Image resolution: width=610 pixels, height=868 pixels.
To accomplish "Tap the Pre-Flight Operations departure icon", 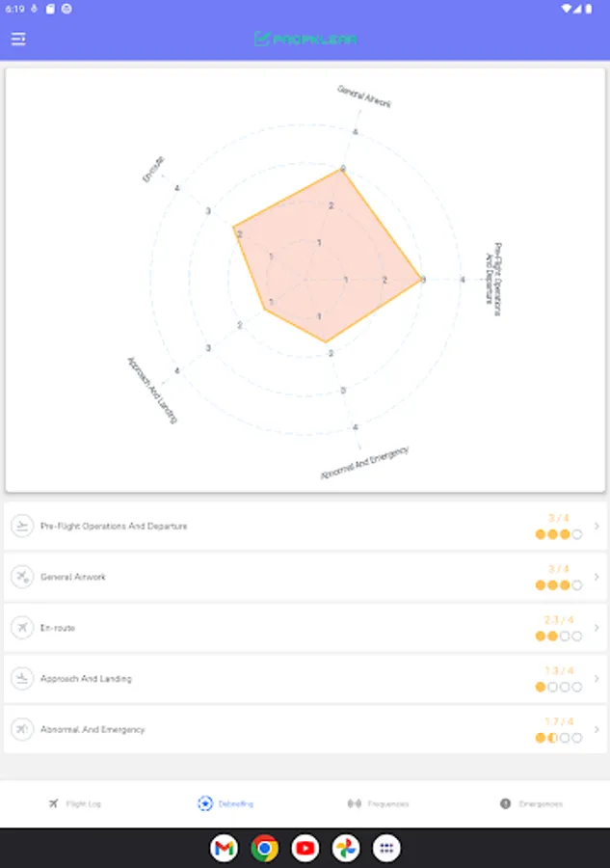I will pyautogui.click(x=21, y=527).
